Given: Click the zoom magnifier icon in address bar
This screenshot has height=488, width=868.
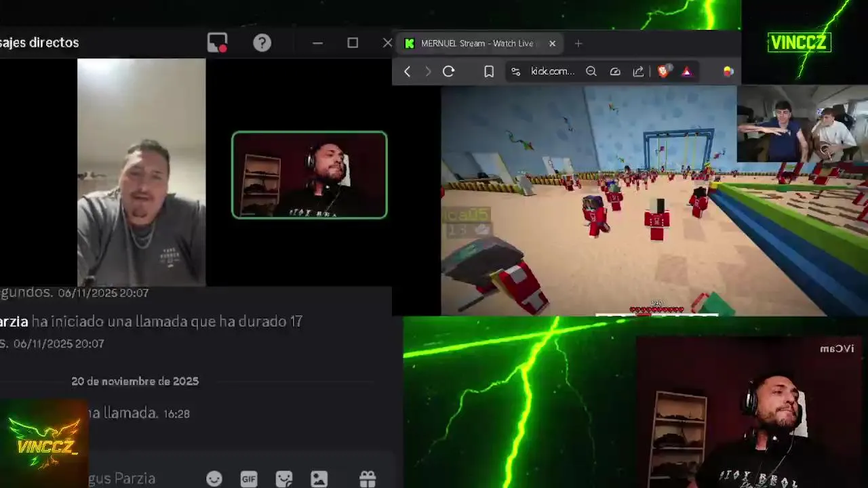Looking at the screenshot, I should pos(591,71).
